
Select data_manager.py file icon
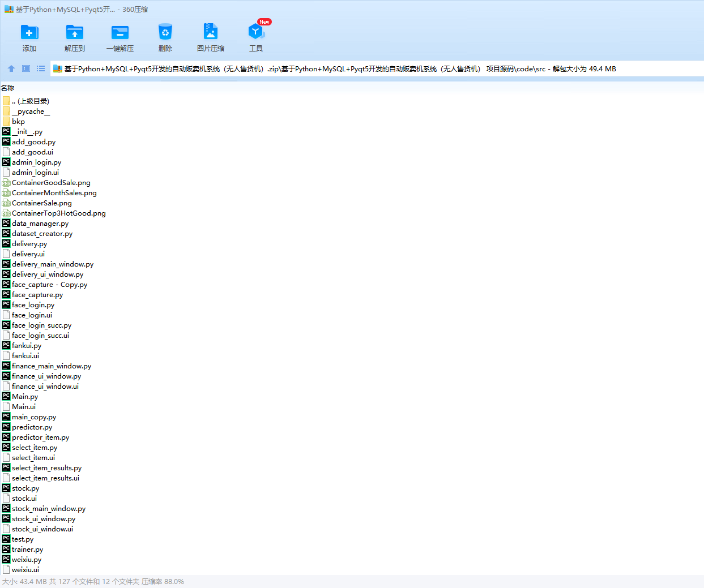[x=6, y=223]
